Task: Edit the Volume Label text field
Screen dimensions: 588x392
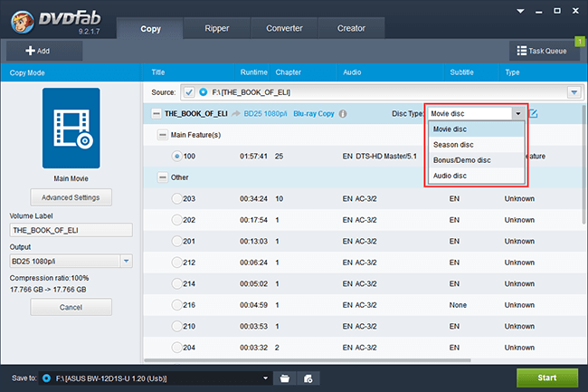Action: click(x=71, y=230)
